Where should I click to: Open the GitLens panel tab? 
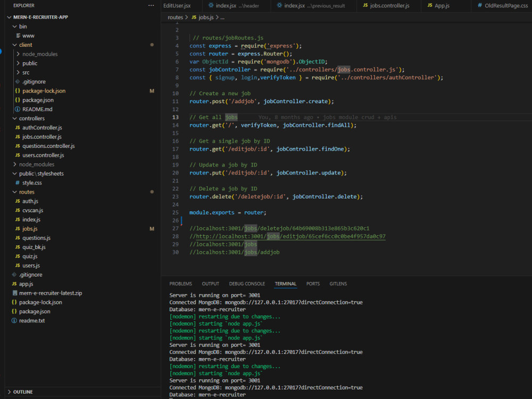[338, 284]
